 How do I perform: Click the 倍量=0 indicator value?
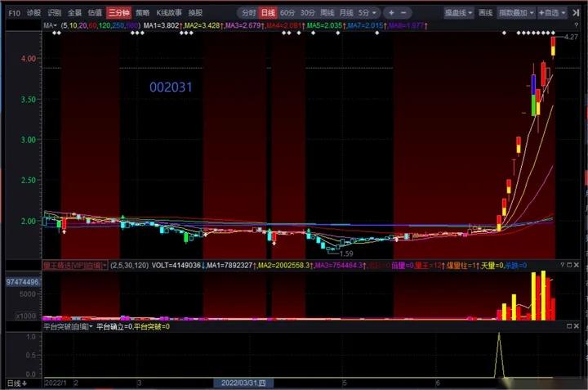(402, 266)
